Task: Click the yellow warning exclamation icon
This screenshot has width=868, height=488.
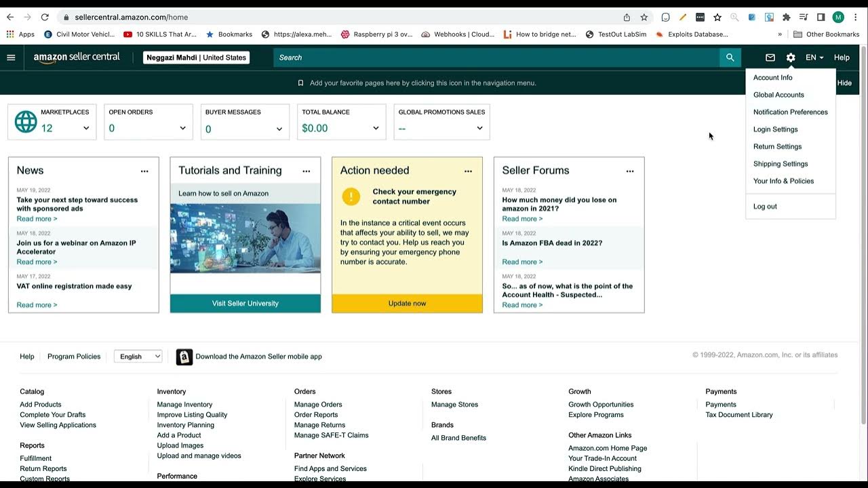Action: (351, 197)
